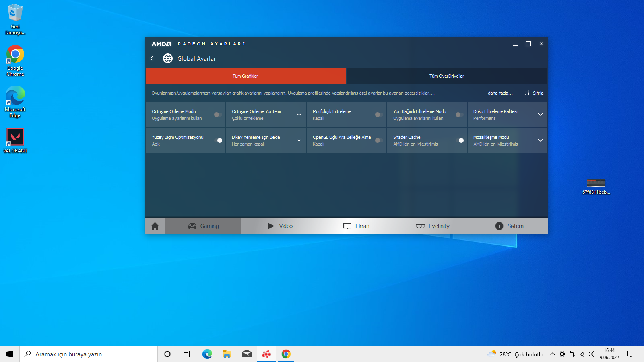Viewport: 644px width, 362px height.
Task: Expand the Örtüşme Önleme Yöntemi dropdown
Action: (299, 115)
